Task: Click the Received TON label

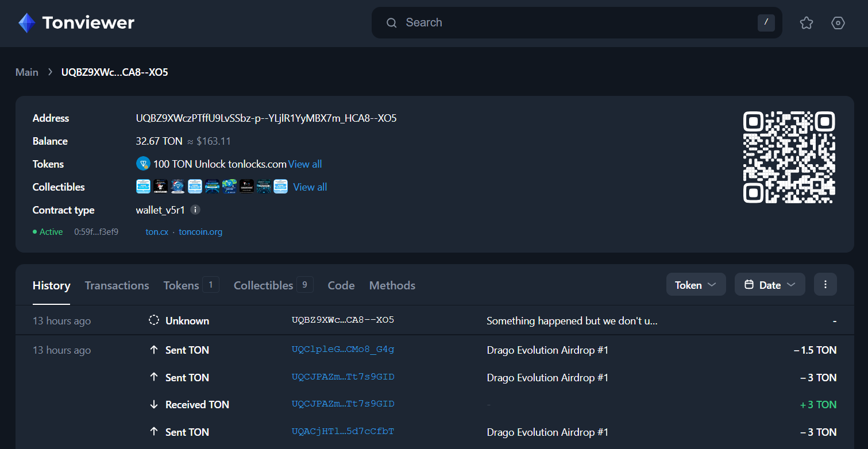Action: [x=197, y=405]
